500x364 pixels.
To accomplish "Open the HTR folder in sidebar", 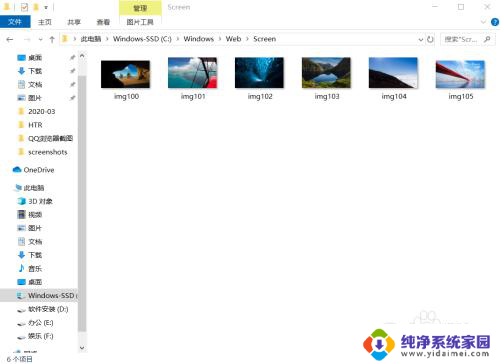I will pos(35,125).
